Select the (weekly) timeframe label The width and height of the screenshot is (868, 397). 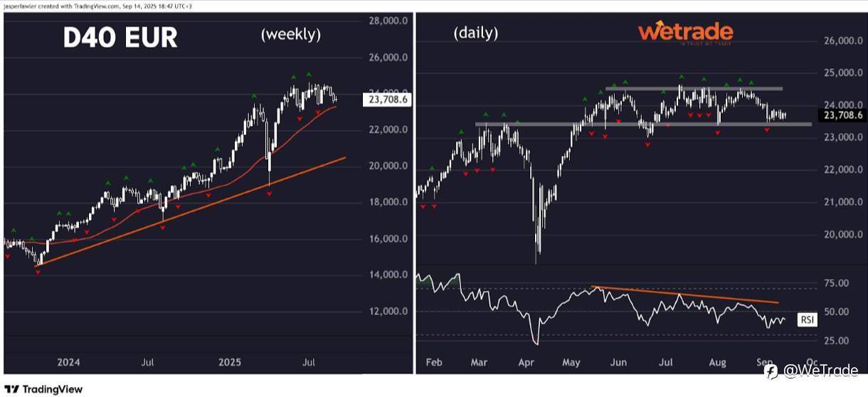point(291,34)
